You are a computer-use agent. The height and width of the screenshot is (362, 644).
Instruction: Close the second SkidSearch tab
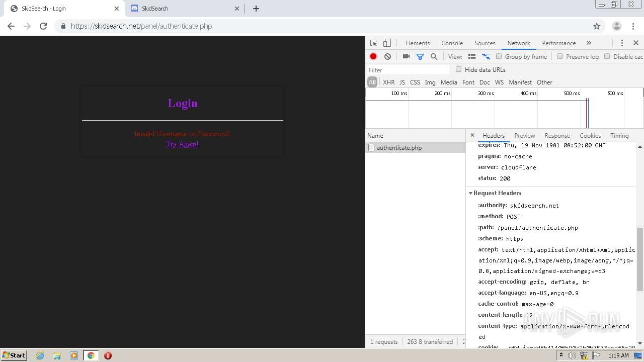(237, 9)
